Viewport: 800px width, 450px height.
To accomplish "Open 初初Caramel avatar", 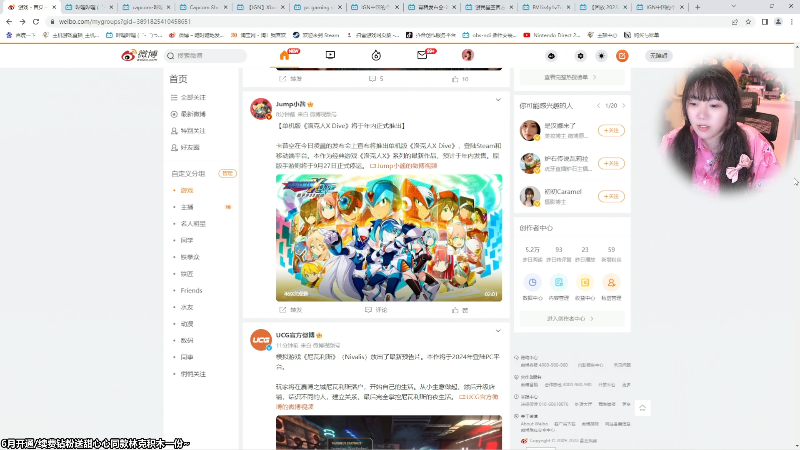I will pos(530,196).
